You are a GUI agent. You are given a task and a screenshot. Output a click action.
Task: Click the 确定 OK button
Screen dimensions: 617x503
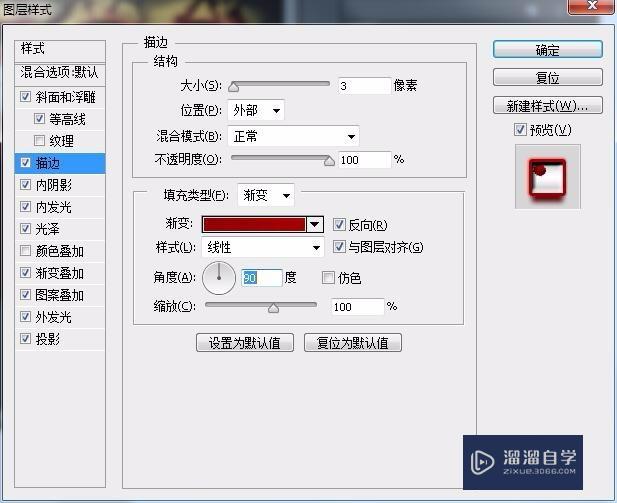[x=548, y=50]
